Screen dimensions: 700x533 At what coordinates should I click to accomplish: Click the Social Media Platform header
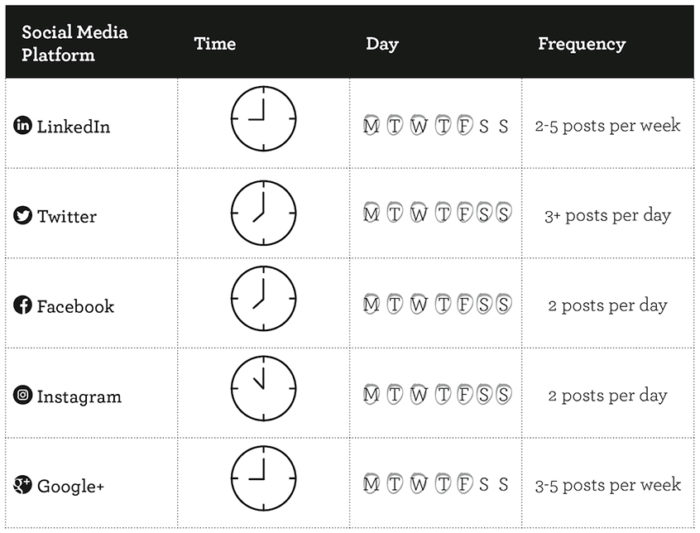click(x=75, y=43)
